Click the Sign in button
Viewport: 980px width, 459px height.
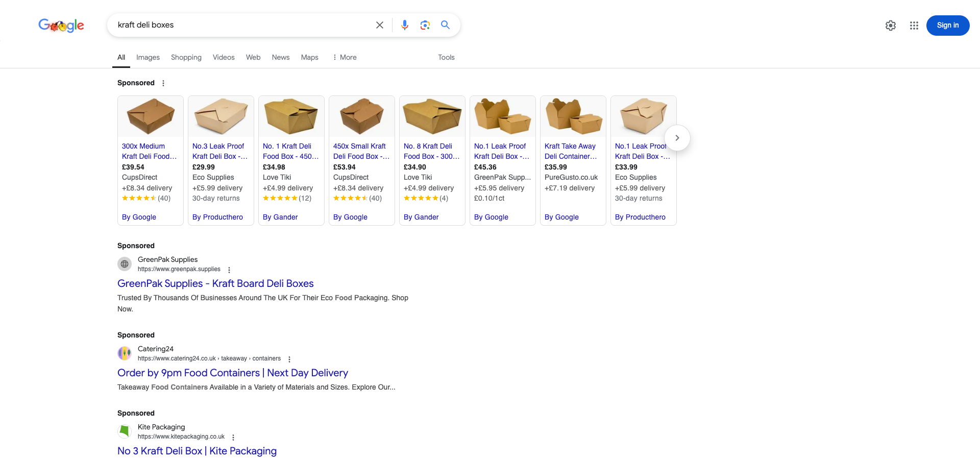(948, 26)
